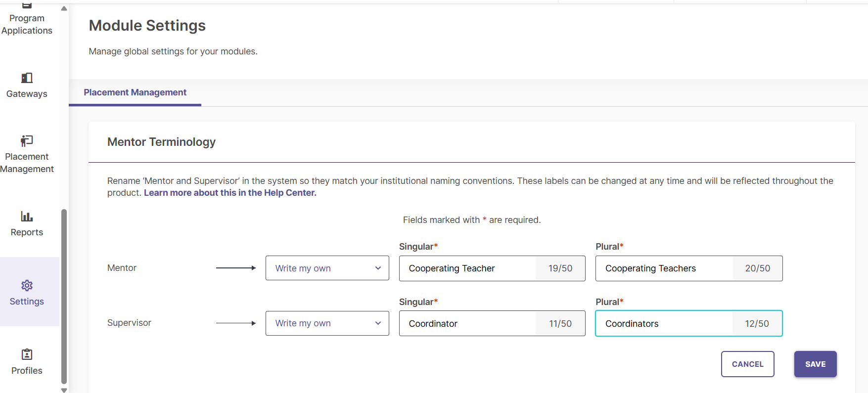
Task: Click the 20/50 character counter
Action: (758, 268)
